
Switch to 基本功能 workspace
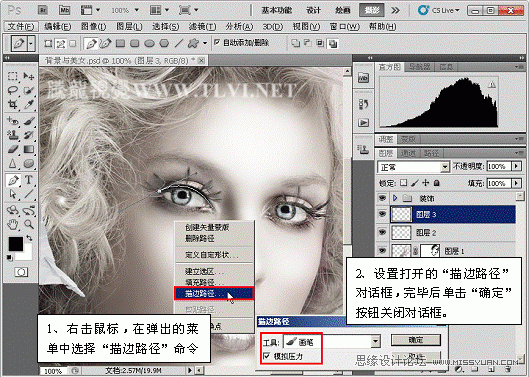point(277,10)
